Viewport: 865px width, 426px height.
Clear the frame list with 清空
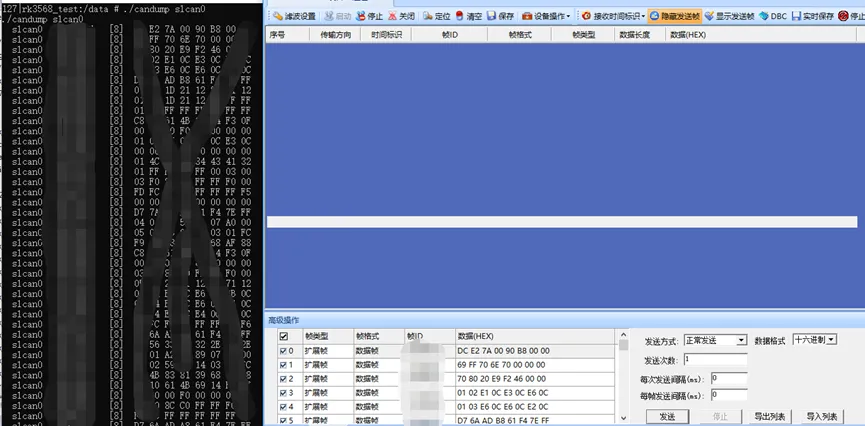coord(469,16)
